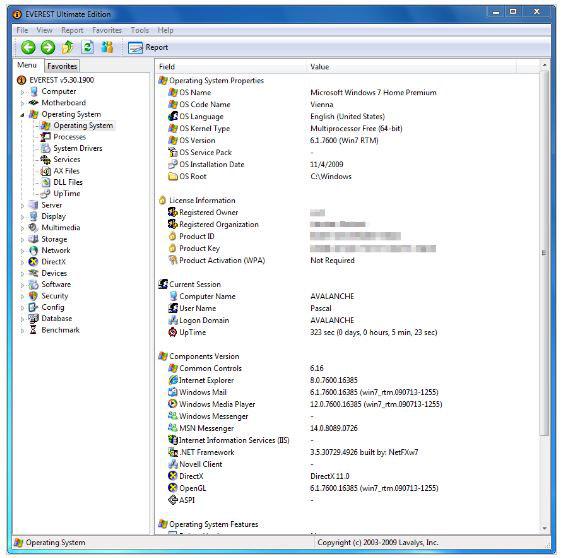Select Operating System child tree item
The height and width of the screenshot is (558, 562).
[83, 125]
